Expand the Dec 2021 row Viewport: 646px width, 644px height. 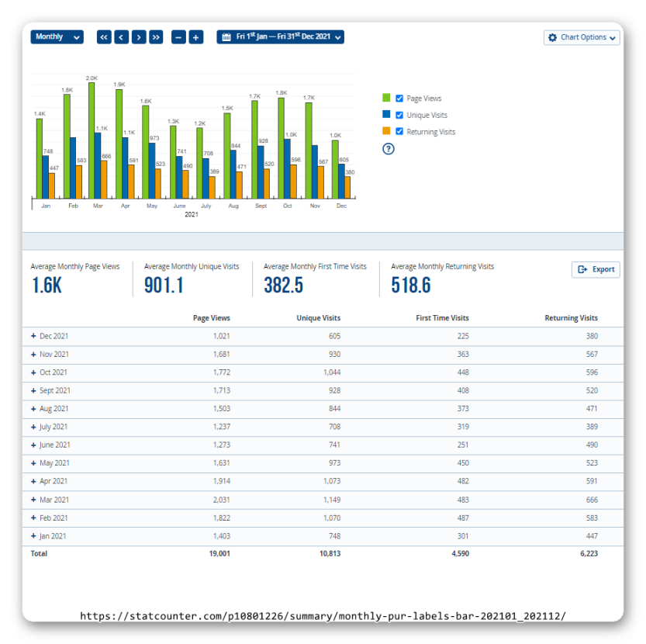click(x=33, y=336)
